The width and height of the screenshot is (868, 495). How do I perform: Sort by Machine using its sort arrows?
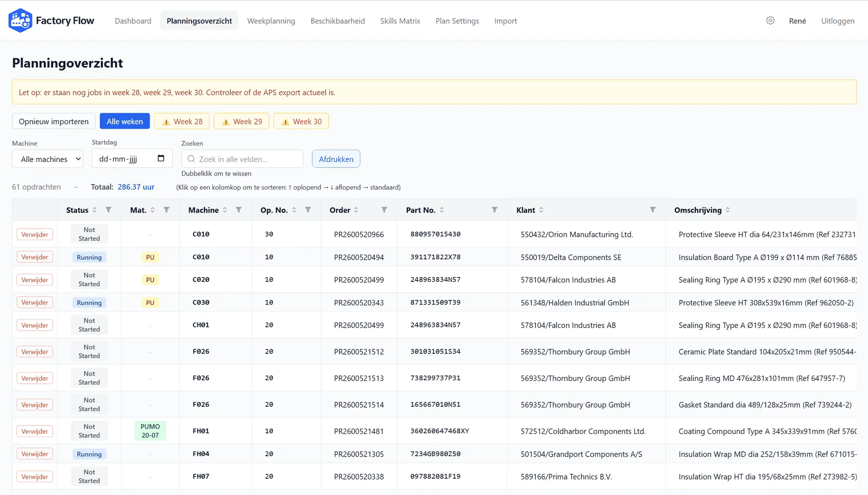[x=225, y=209]
